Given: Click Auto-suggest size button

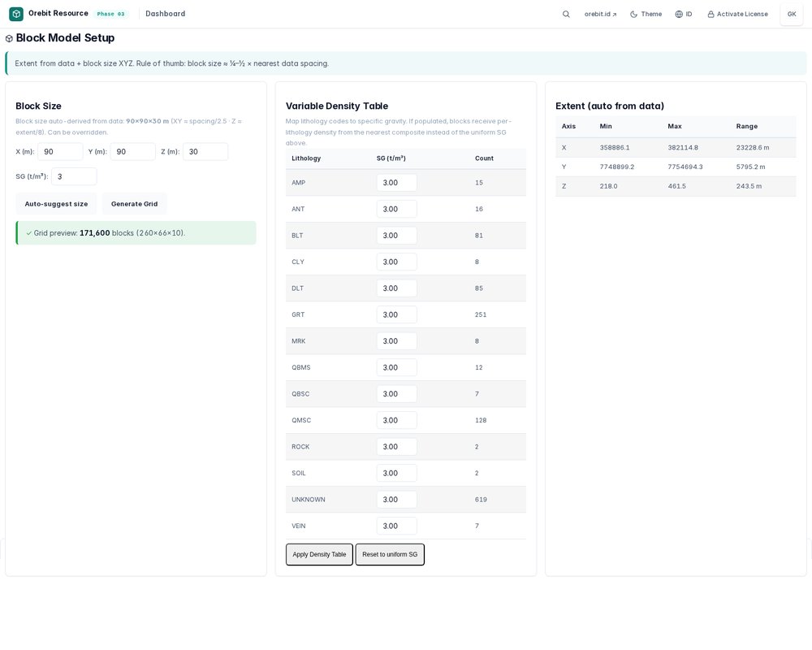Looking at the screenshot, I should pos(56,204).
